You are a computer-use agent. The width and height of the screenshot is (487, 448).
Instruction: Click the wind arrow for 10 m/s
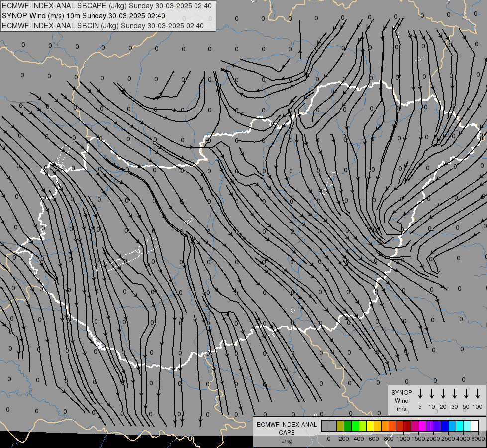pyautogui.click(x=431, y=394)
